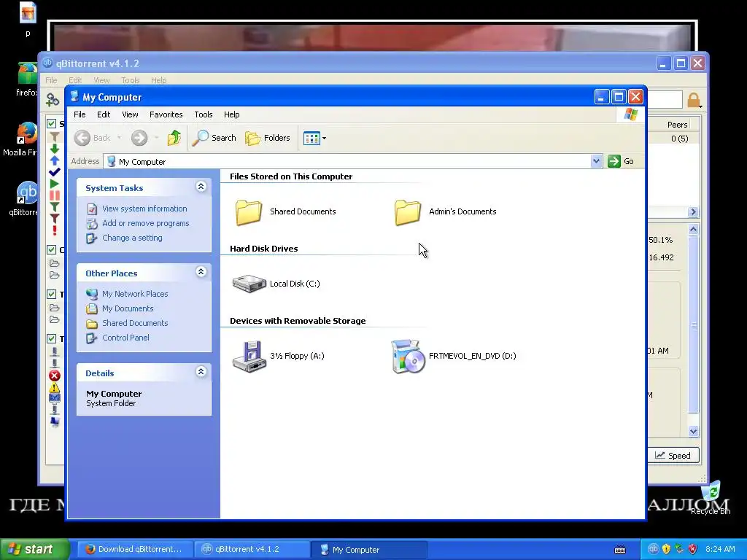Select yellow Warning tracker icon in qBittorrent

tap(54, 387)
